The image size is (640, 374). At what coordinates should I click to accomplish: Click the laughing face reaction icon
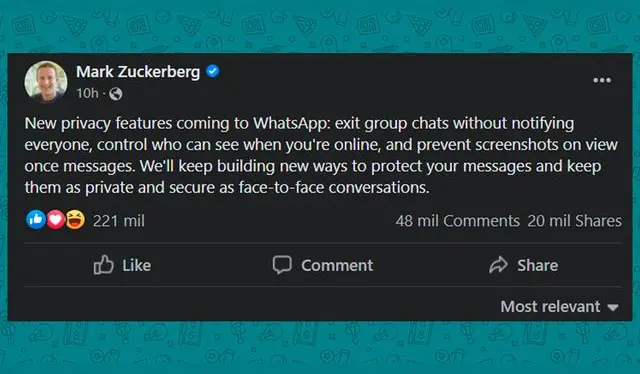coord(76,220)
